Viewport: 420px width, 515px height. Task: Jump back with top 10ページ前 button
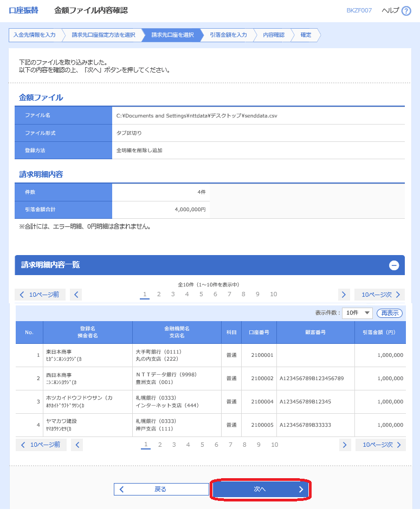click(x=40, y=295)
